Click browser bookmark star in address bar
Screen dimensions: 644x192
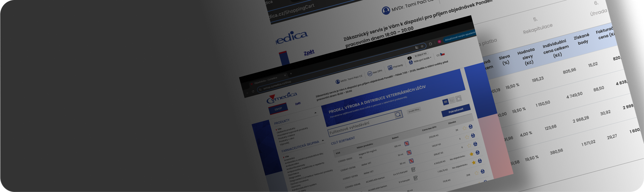(x=422, y=46)
